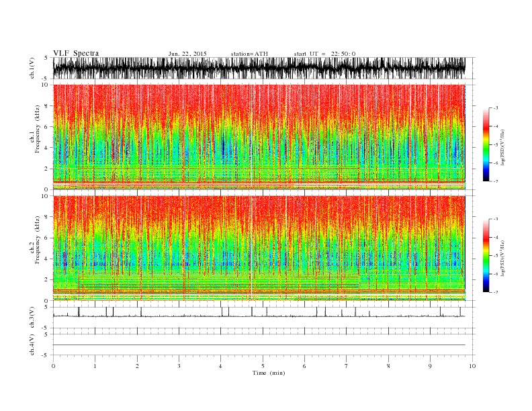Click the "-7" label on the ch.2 colorbar

pyautogui.click(x=496, y=292)
